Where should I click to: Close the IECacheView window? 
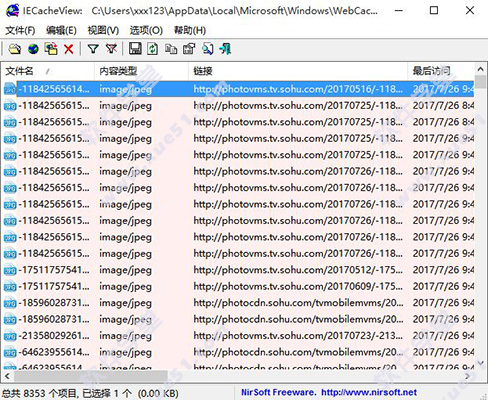470,11
